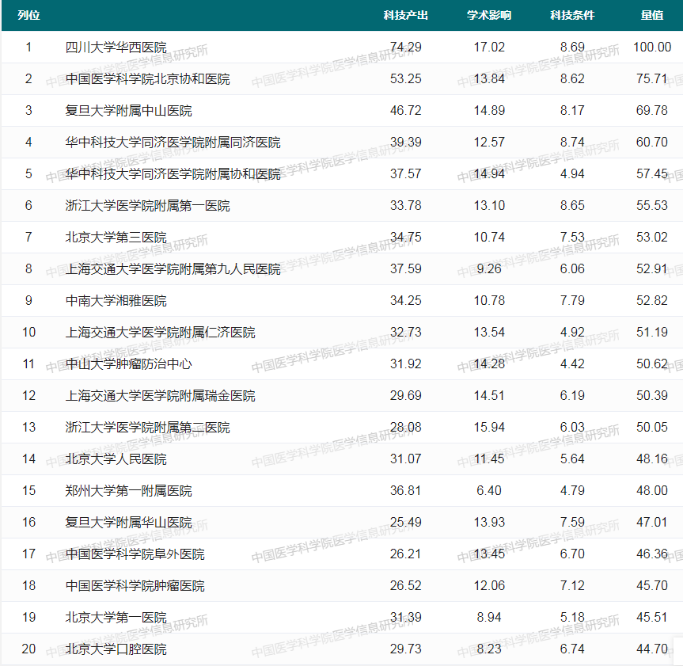This screenshot has height=666, width=684.
Task: Click 复旦大学附属中山医院 in the list
Action: 129,110
